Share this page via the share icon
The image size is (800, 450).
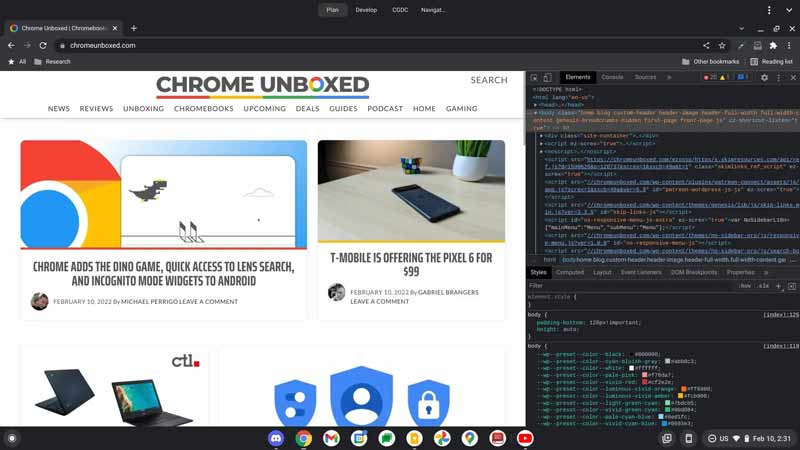click(x=706, y=45)
